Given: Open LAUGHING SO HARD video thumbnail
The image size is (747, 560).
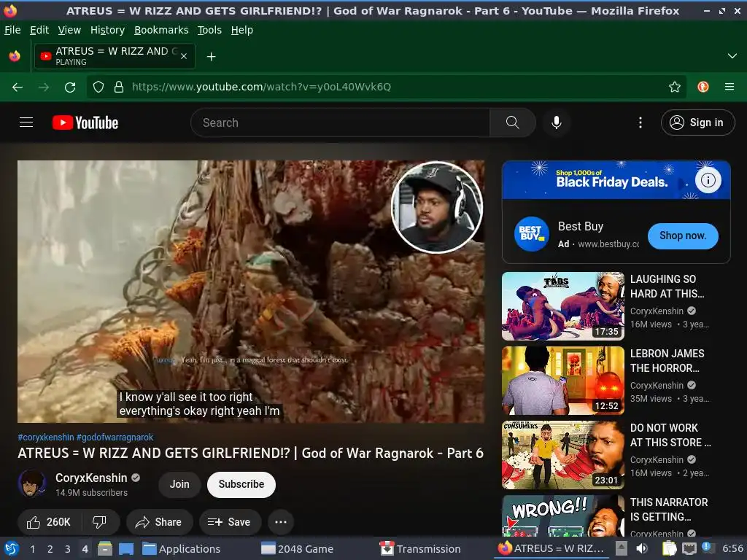Looking at the screenshot, I should 562,306.
